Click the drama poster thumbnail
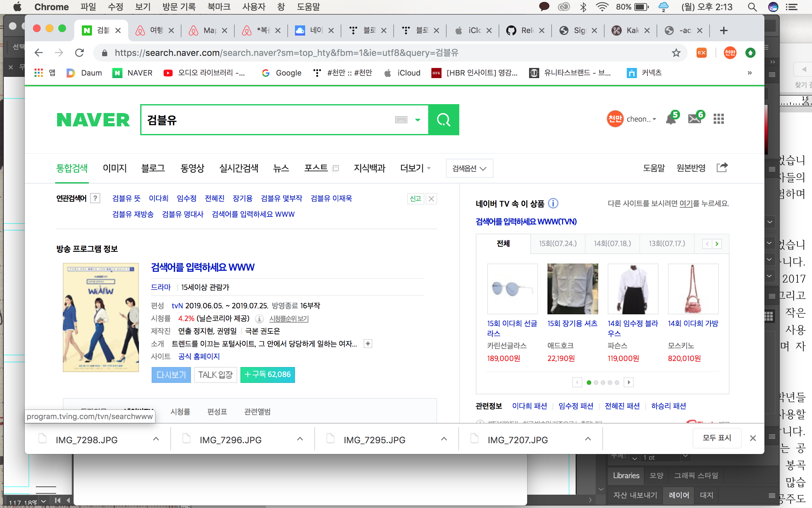This screenshot has width=812, height=508. point(101,317)
